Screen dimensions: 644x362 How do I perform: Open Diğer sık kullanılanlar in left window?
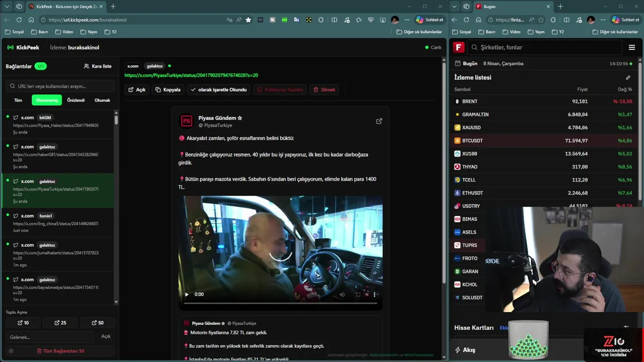[419, 32]
